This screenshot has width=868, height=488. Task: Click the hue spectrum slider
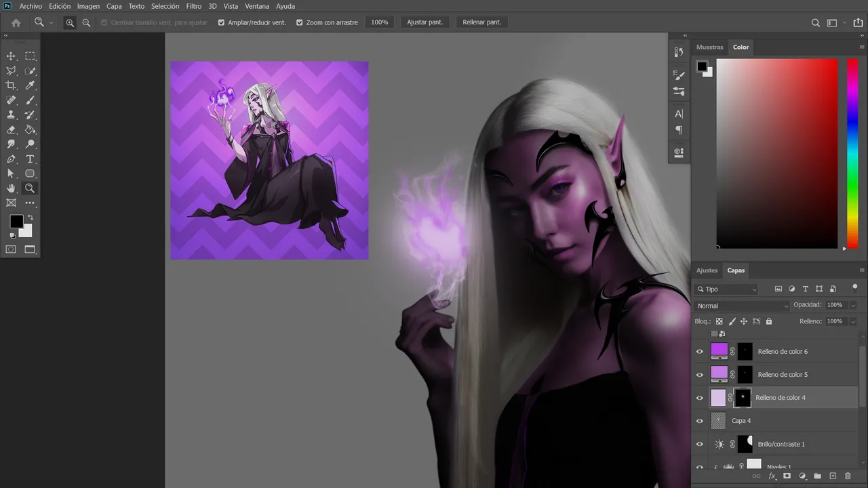(852, 154)
